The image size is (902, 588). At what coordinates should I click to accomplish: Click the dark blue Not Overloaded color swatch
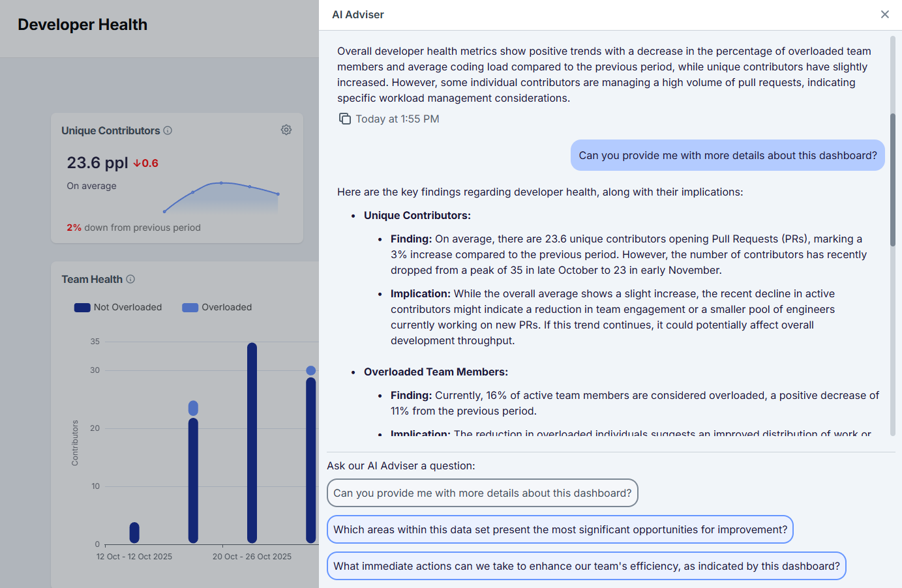point(81,307)
